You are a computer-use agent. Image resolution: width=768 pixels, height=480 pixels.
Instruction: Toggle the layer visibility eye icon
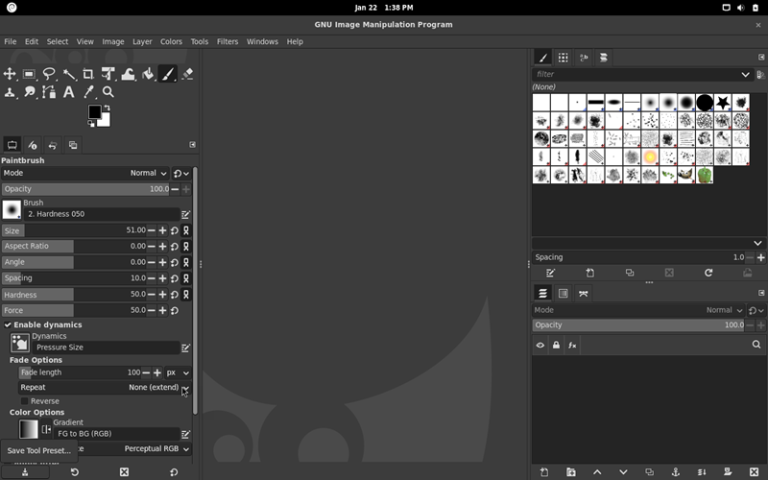tap(540, 345)
